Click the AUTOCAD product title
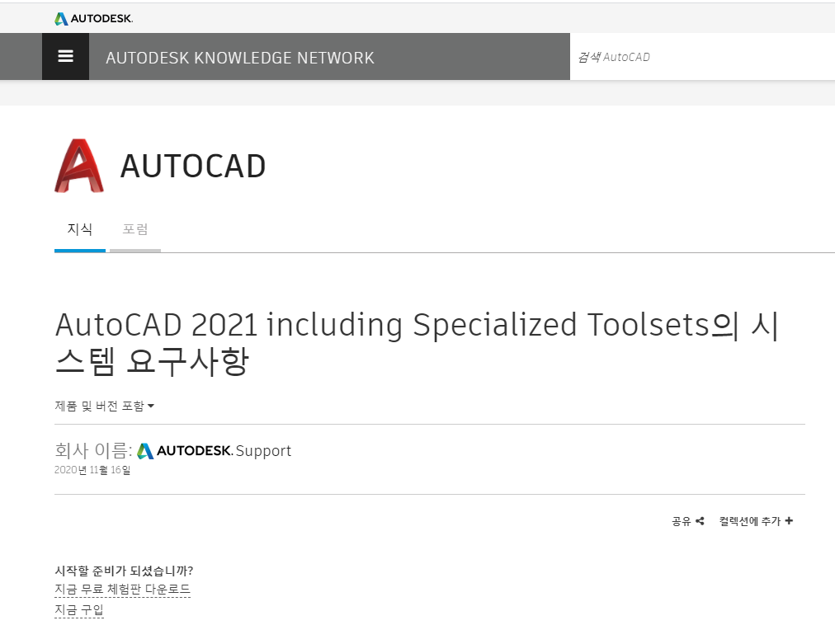 point(193,166)
